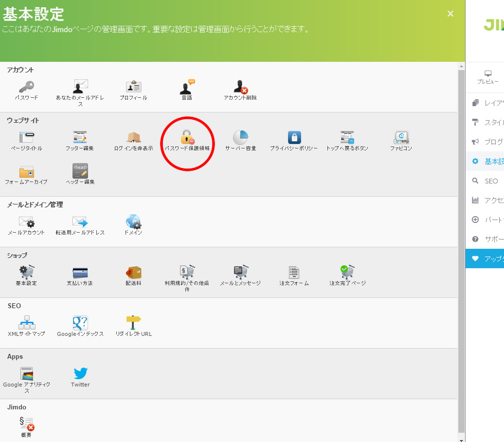Click the blue アップグレード button
Viewport: 504px width, 442px height.
[485, 258]
